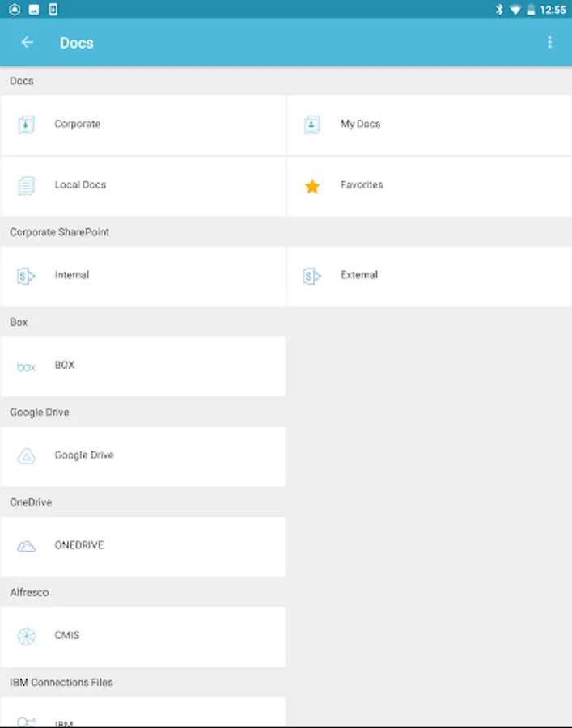This screenshot has width=572, height=728.
Task: Tap the image notification icon in status bar
Action: tap(34, 9)
